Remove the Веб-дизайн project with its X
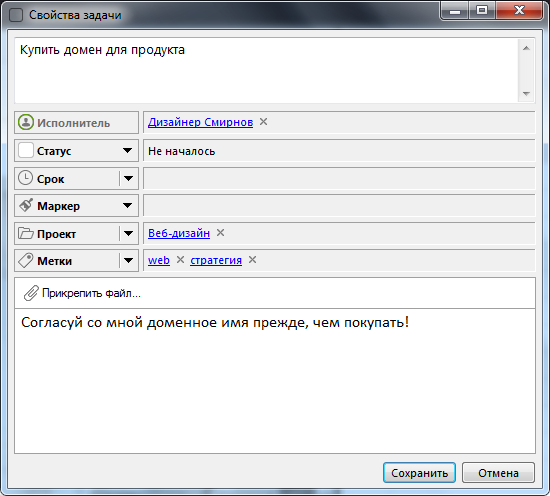The height and width of the screenshot is (496, 550). point(220,233)
